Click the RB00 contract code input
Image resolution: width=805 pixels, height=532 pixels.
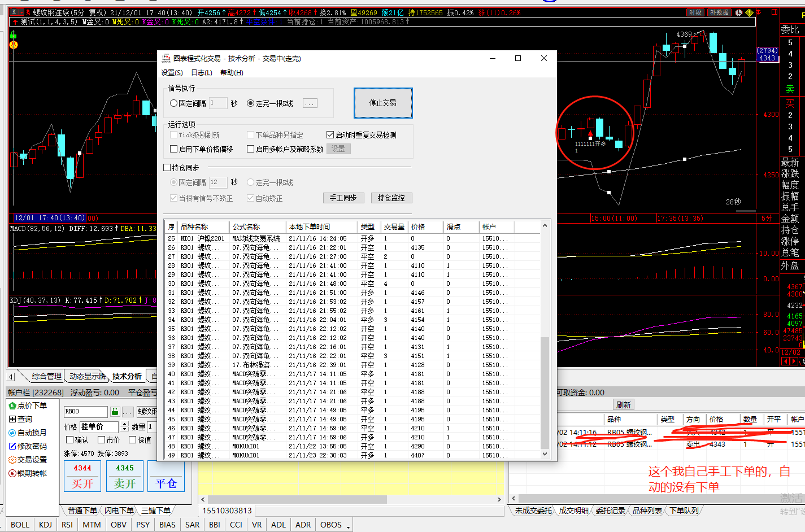click(86, 412)
